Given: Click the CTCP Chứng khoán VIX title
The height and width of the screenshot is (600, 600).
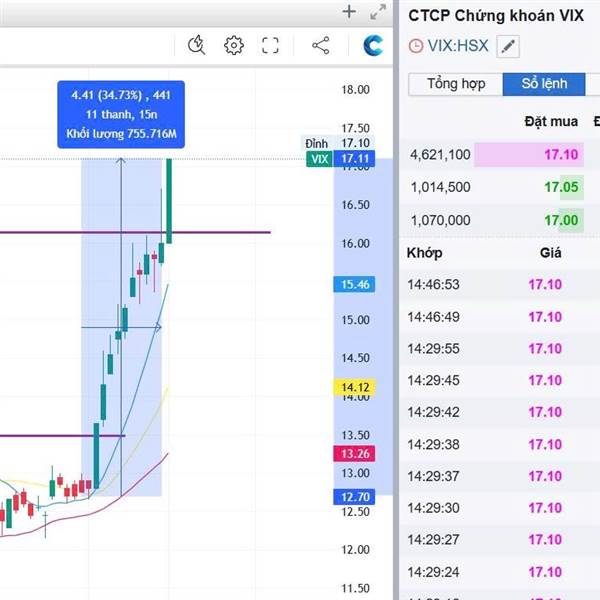Looking at the screenshot, I should pos(496,16).
